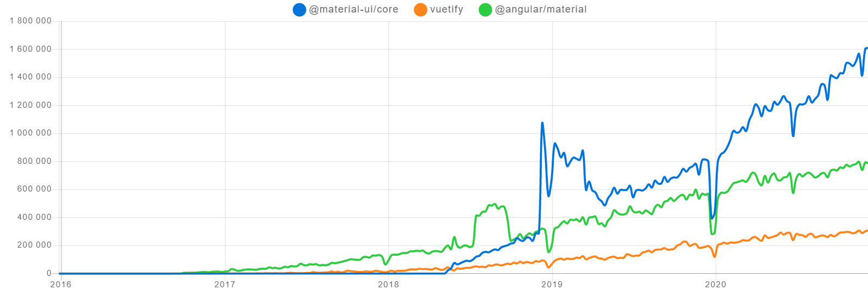Toggle the vuetify series label
868x296 pixels.
(x=447, y=10)
